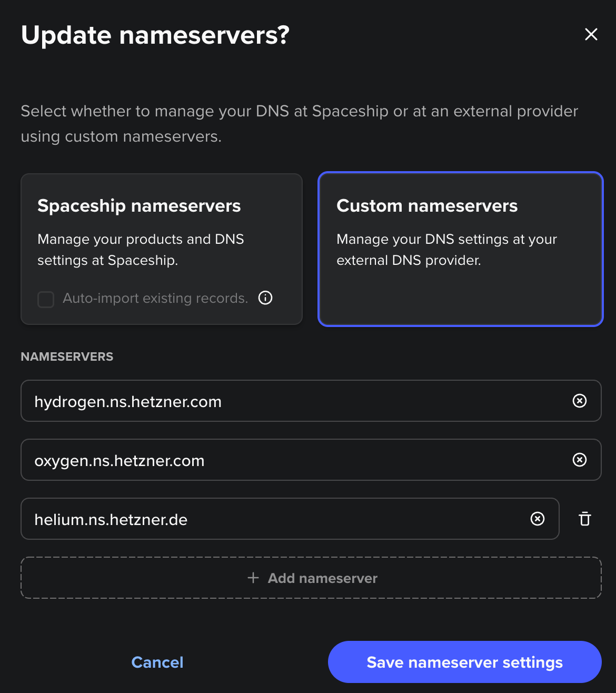Image resolution: width=616 pixels, height=693 pixels.
Task: Delete the helium.ns.hetzner.de nameserver row
Action: 584,519
